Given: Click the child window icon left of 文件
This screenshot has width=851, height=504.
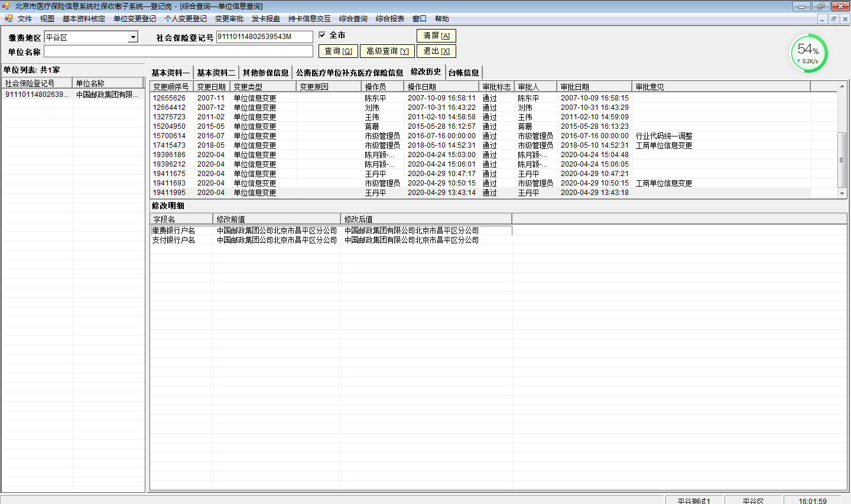Looking at the screenshot, I should click(x=8, y=19).
